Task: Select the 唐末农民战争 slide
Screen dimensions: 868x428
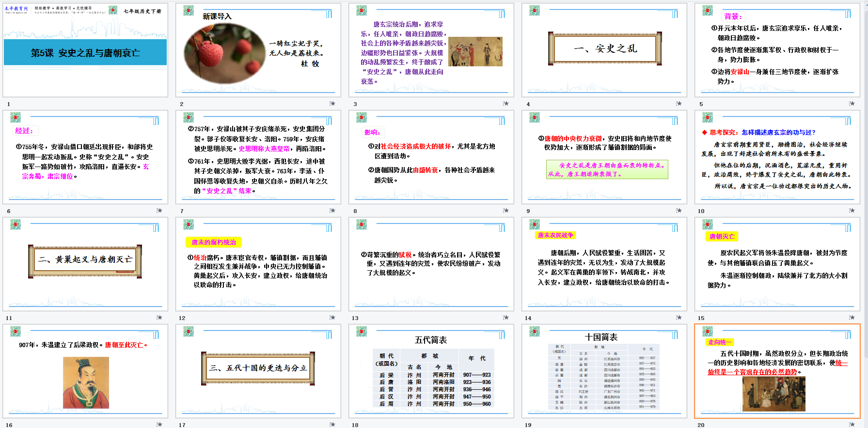Action: click(x=604, y=264)
